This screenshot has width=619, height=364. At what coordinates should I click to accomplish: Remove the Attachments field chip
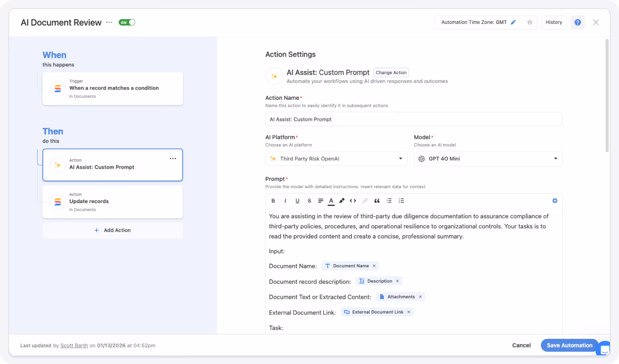click(x=421, y=297)
